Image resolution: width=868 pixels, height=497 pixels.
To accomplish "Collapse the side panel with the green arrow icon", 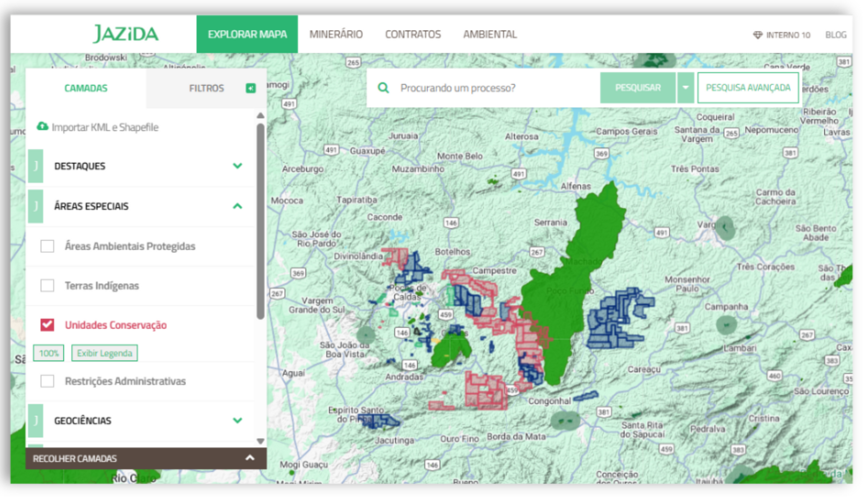I will (251, 88).
